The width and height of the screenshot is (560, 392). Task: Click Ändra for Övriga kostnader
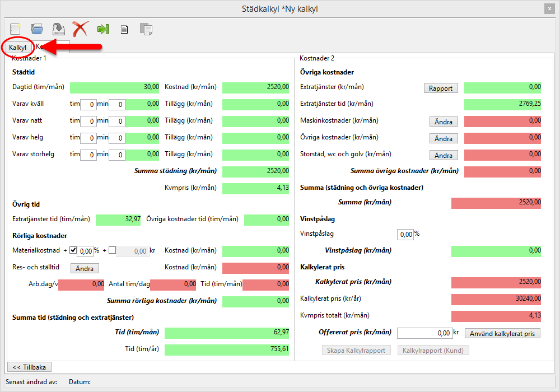pyautogui.click(x=444, y=138)
